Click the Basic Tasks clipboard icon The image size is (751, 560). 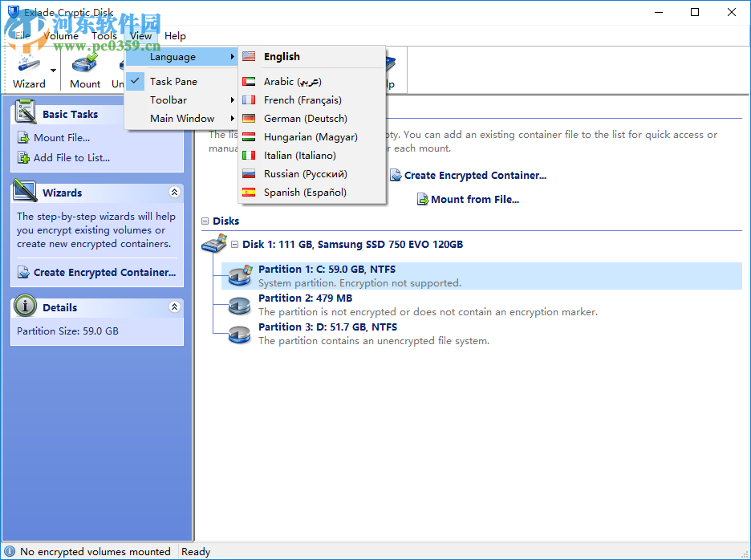[26, 111]
